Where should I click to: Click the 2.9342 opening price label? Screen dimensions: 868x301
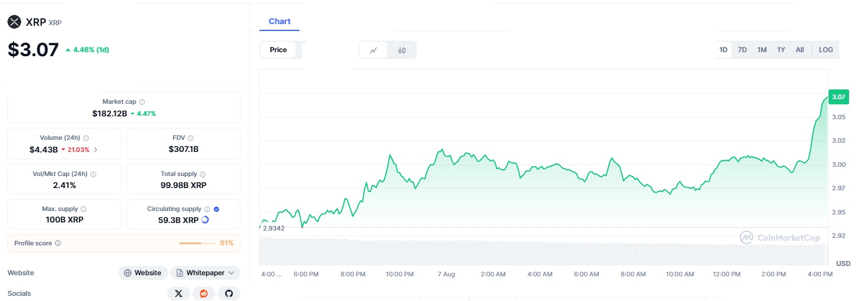point(274,228)
